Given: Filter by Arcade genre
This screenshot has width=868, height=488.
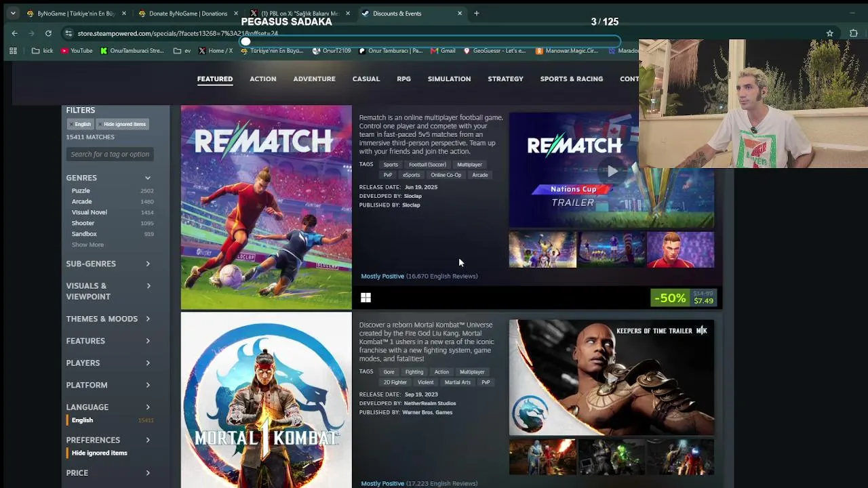Looking at the screenshot, I should (81, 202).
